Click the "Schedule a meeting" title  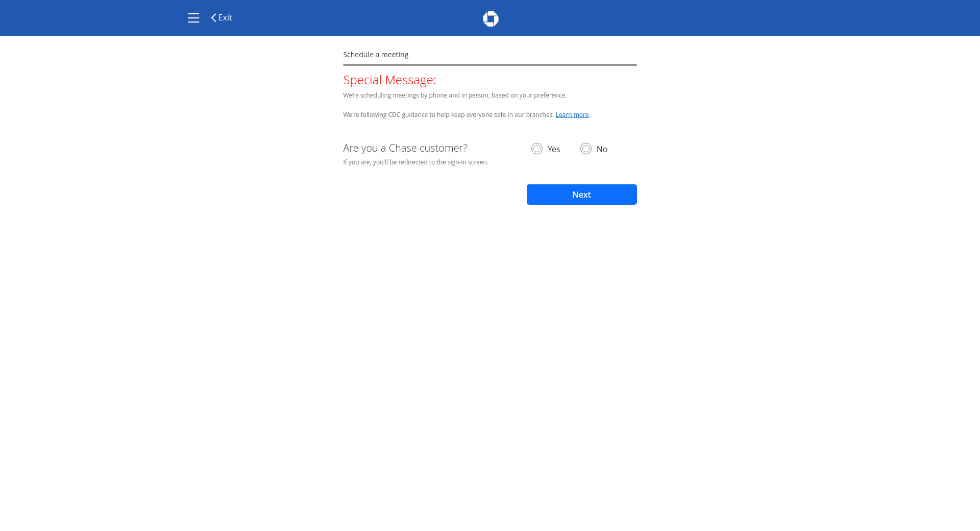[x=376, y=55]
